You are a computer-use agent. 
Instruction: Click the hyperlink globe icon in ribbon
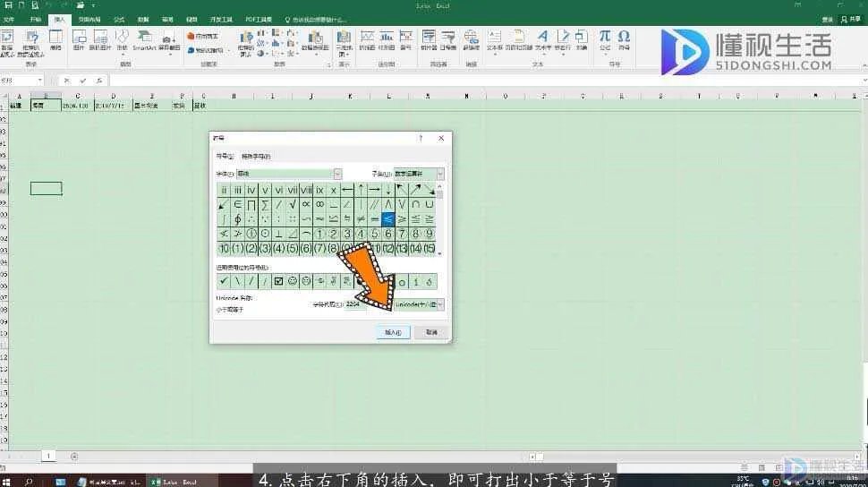coord(471,38)
